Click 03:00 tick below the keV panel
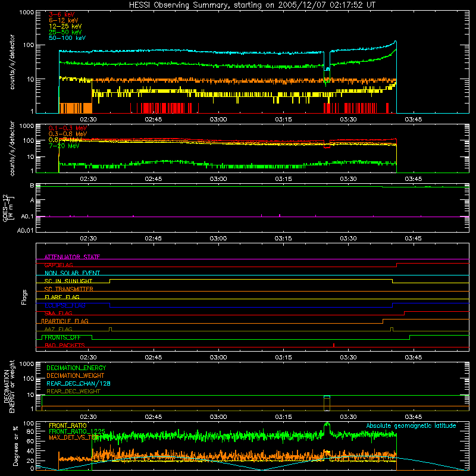 click(x=218, y=120)
